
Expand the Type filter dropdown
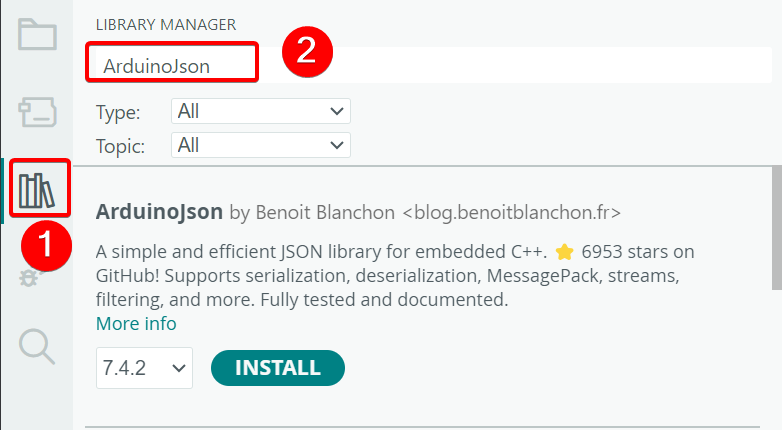(x=261, y=111)
